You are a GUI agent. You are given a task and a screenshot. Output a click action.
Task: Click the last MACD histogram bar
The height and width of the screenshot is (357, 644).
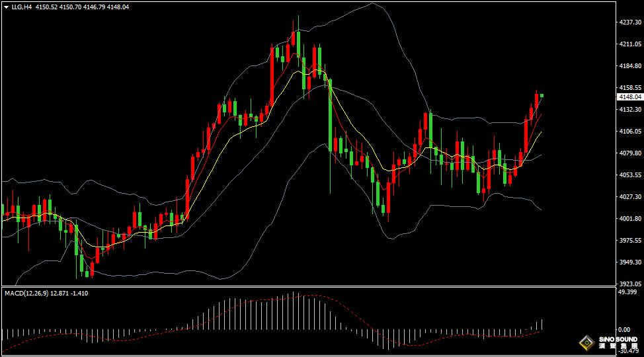coord(542,324)
